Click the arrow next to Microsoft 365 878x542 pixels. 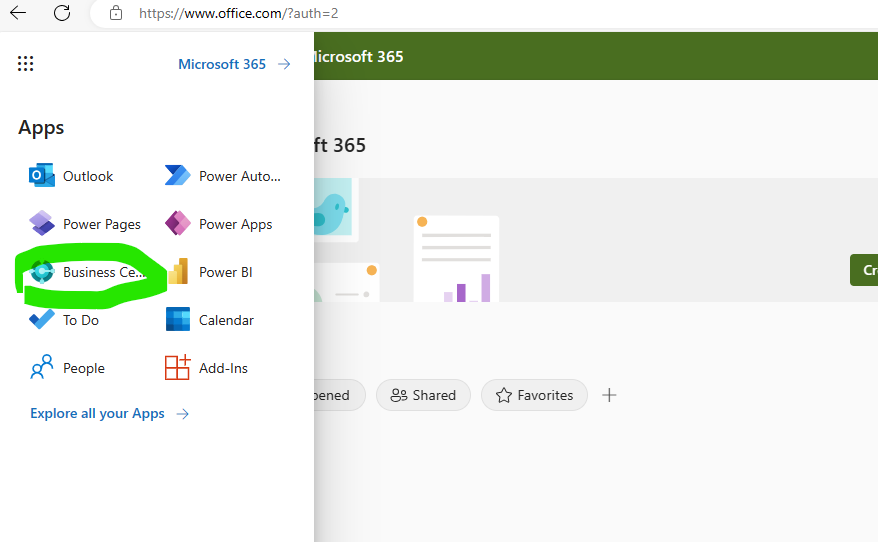click(284, 64)
